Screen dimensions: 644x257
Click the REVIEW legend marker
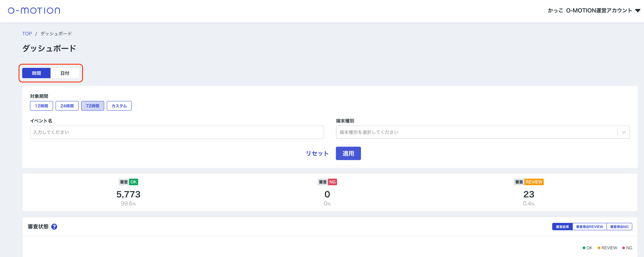(599, 248)
